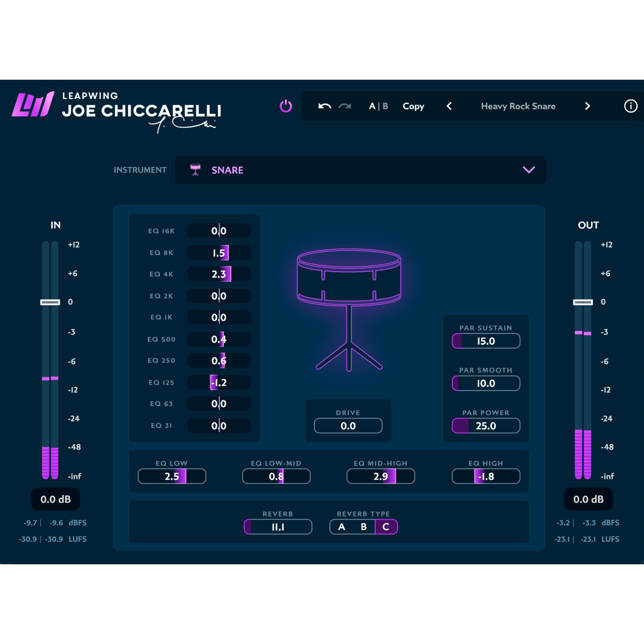Viewport: 644px width, 644px height.
Task: Open the info icon panel
Action: tap(630, 106)
